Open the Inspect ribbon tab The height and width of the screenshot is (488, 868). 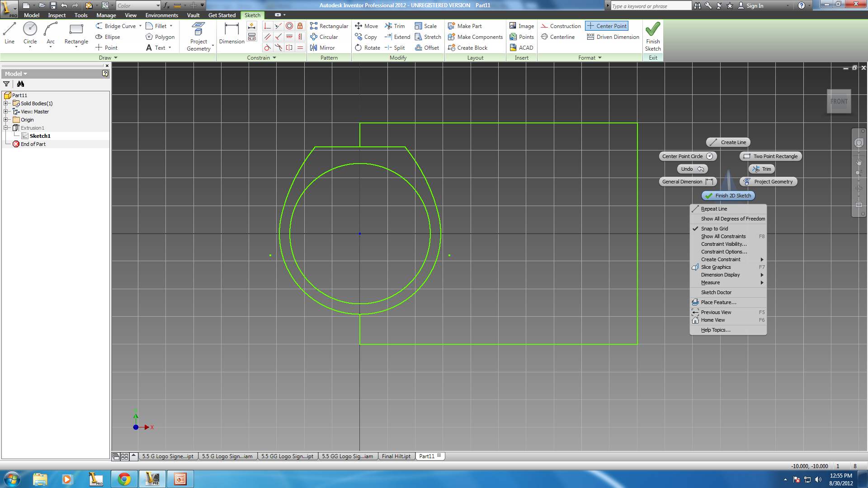[57, 15]
